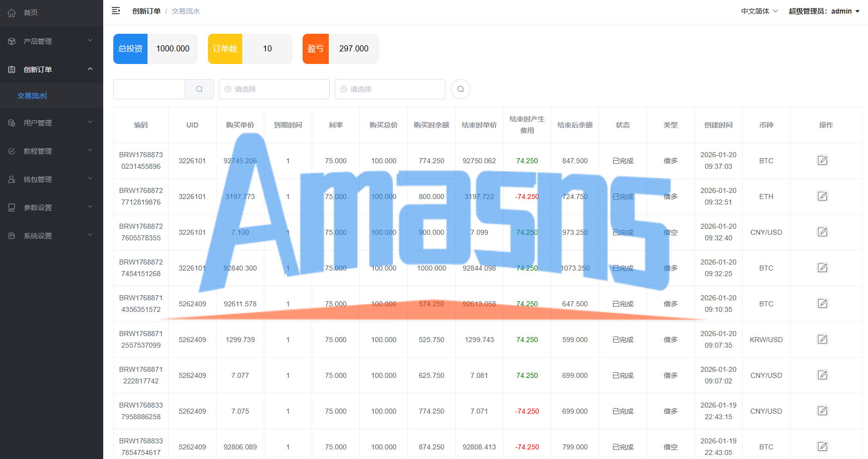
Task: Click the 总投资 summary card
Action: click(x=156, y=49)
